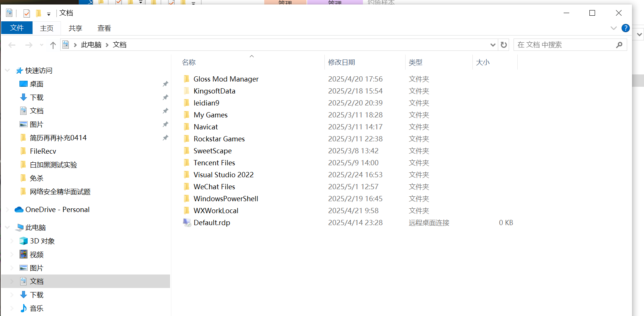This screenshot has height=316, width=644.
Task: Sort by the 类型 column header
Action: click(x=415, y=62)
